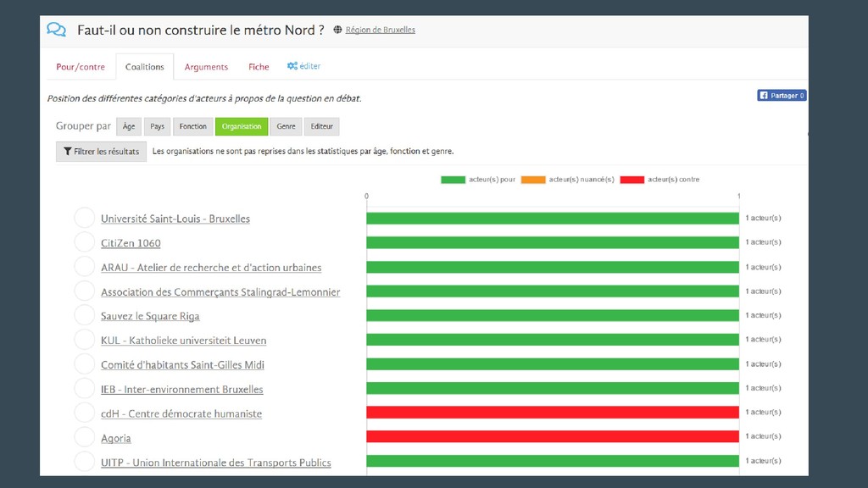This screenshot has width=868, height=488.
Task: Select the Organisation grouping button
Action: tap(242, 126)
